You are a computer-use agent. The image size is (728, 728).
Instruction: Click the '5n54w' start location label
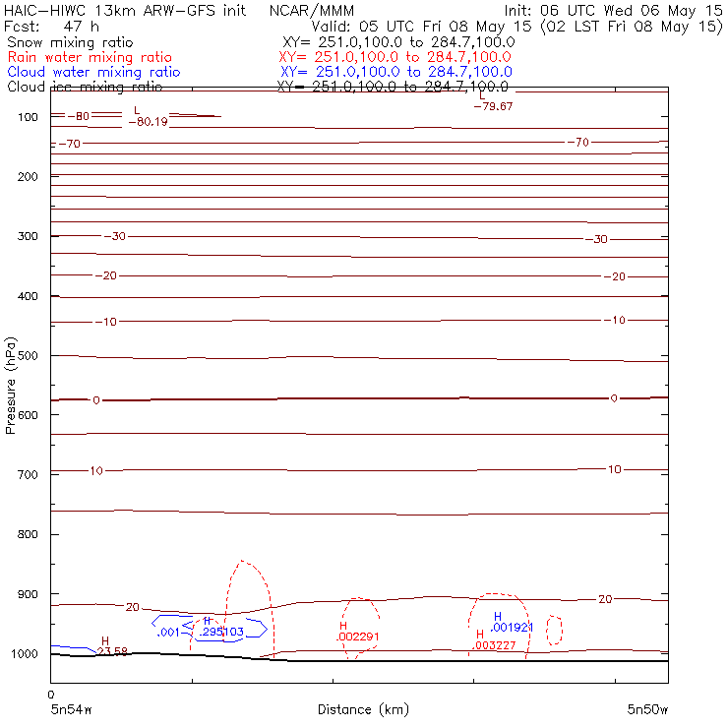pos(72,709)
